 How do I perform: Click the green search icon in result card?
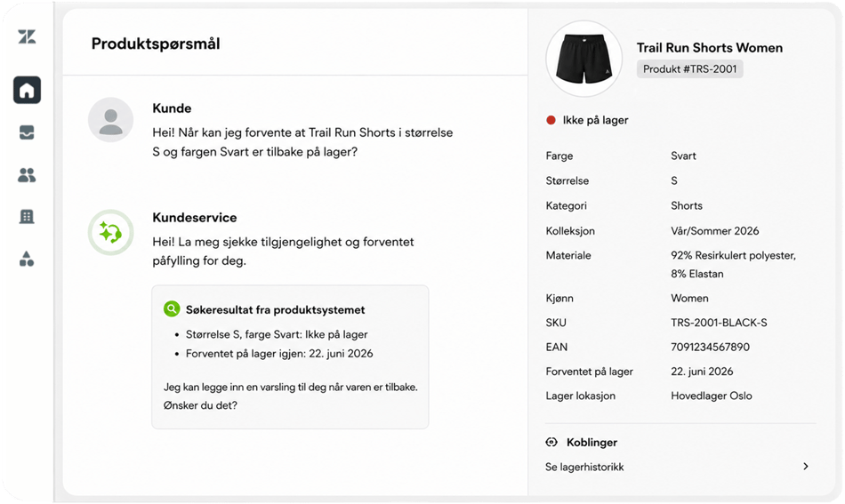(172, 309)
